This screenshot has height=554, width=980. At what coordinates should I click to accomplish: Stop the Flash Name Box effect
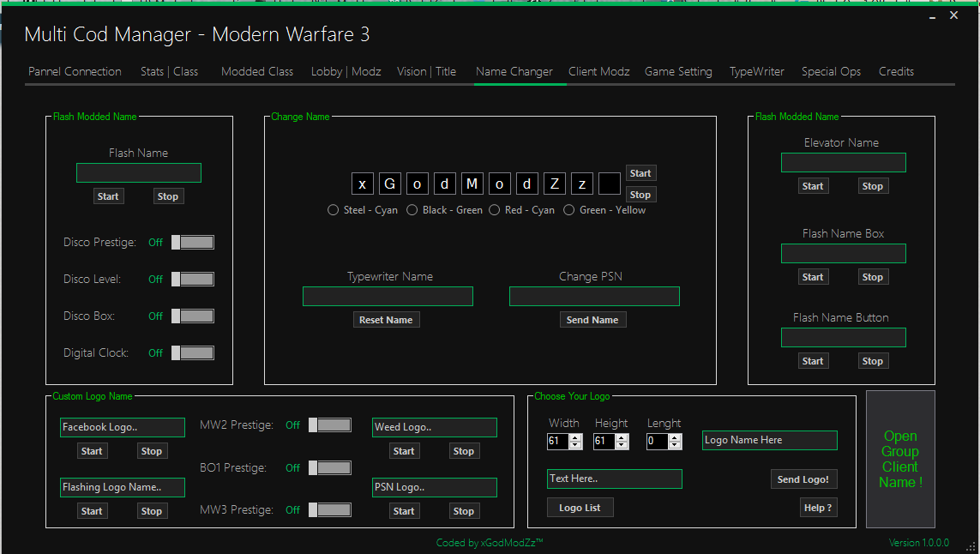873,277
